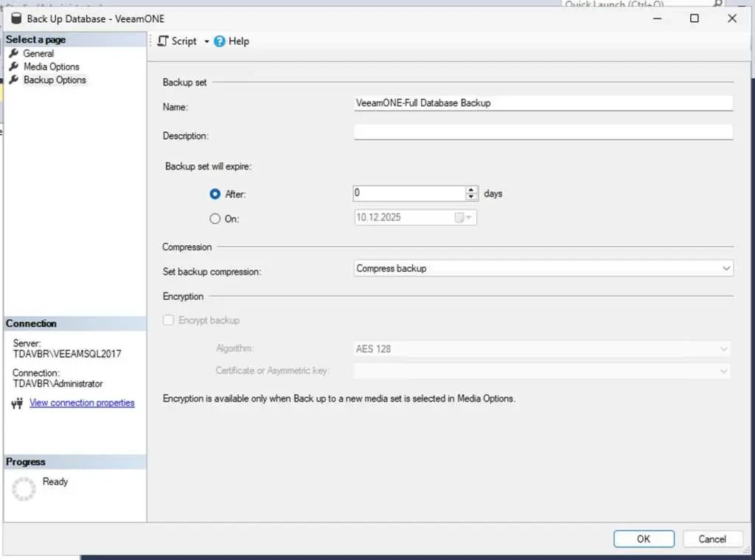
Task: Toggle the Encrypt backup checkbox
Action: point(168,320)
